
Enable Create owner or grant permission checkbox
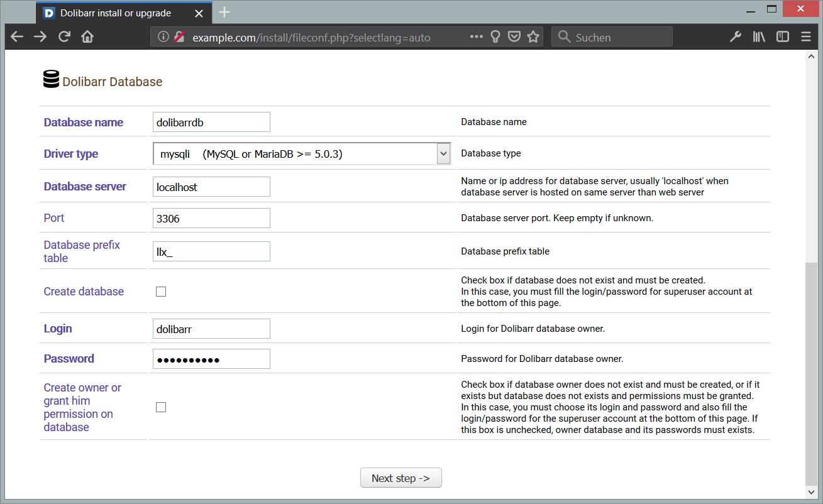point(161,407)
